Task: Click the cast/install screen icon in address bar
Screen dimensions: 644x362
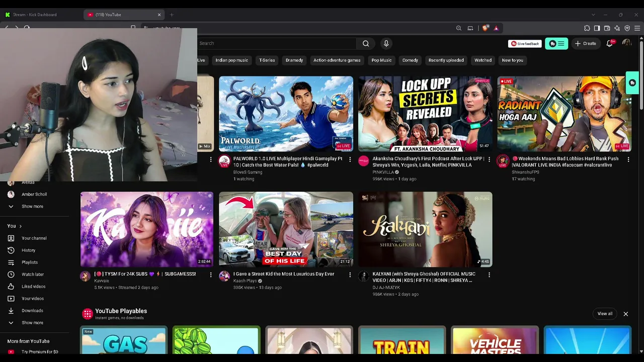Action: click(470, 28)
